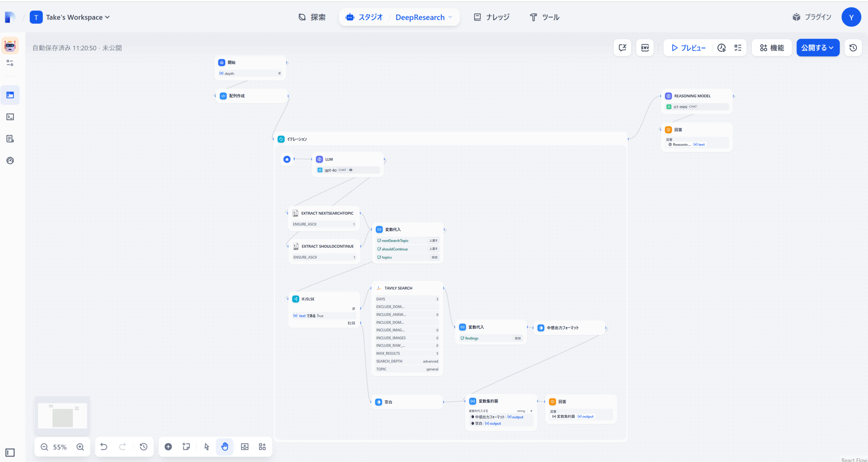Go to the ナレッジ knowledge tab
868x462 pixels.
tap(491, 17)
